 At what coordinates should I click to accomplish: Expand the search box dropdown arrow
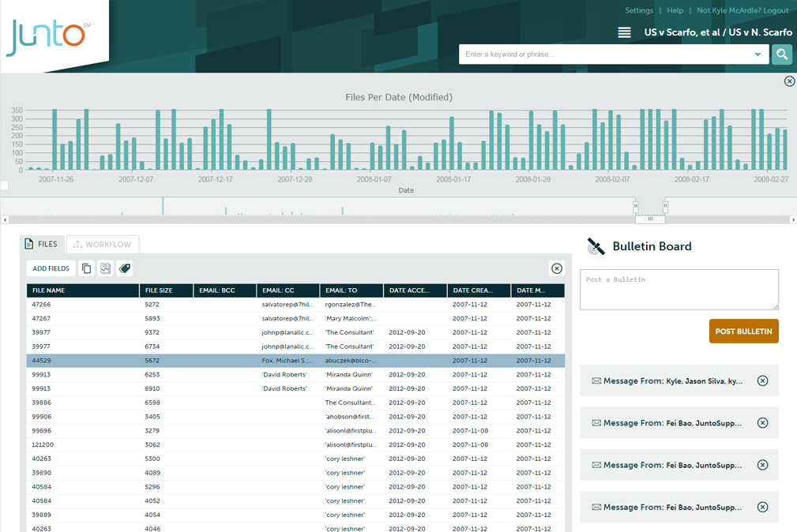[758, 54]
